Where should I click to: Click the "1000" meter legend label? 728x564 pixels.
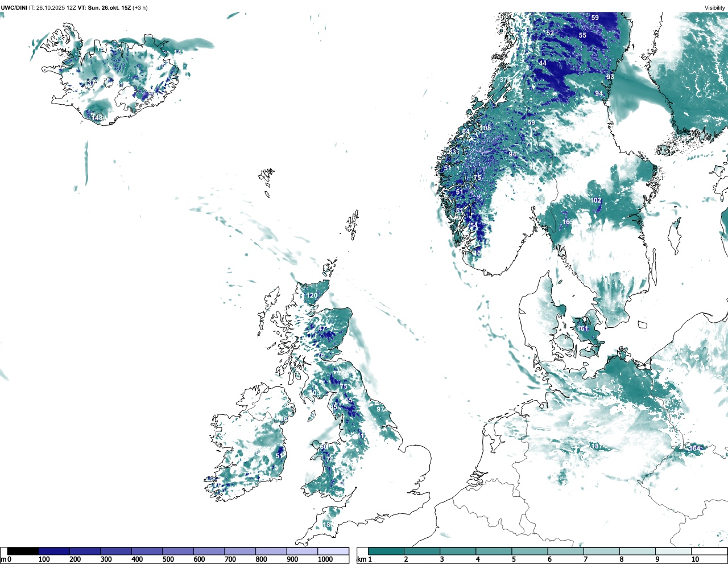coord(325,559)
